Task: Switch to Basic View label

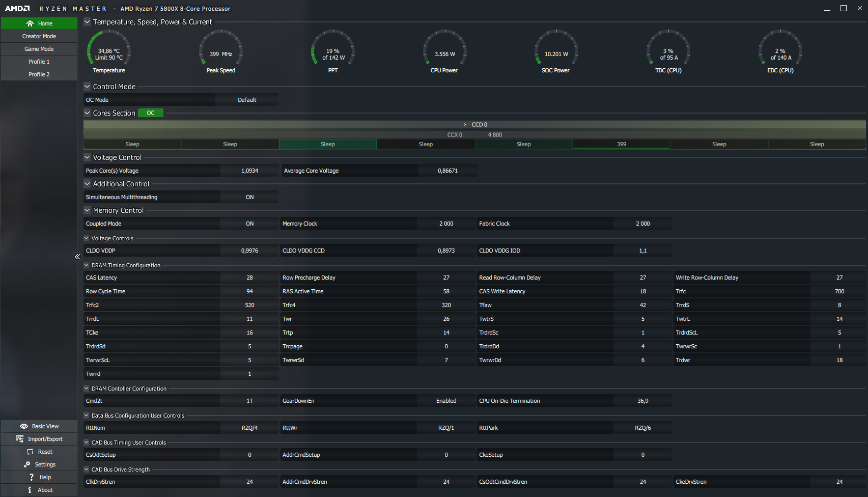Action: (x=45, y=426)
